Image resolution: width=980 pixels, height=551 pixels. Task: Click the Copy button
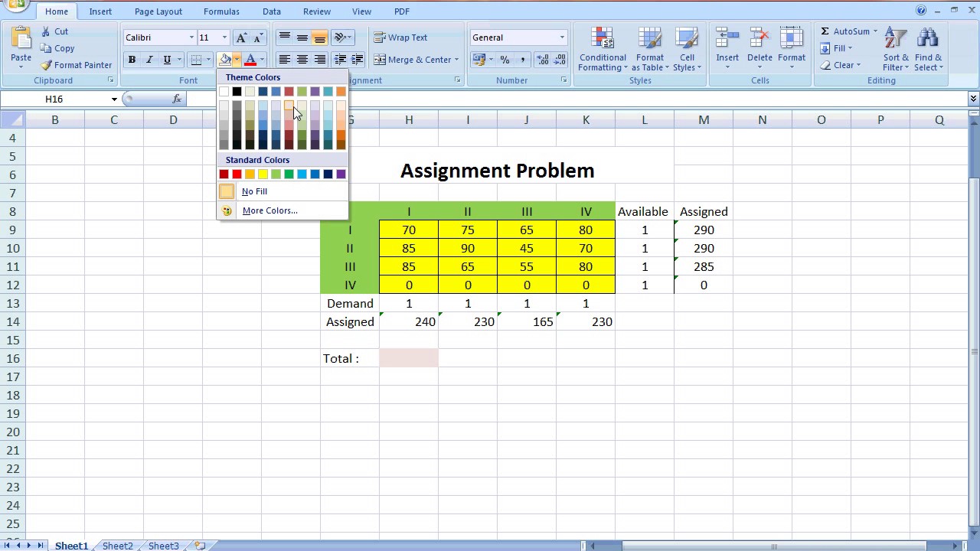tap(57, 48)
